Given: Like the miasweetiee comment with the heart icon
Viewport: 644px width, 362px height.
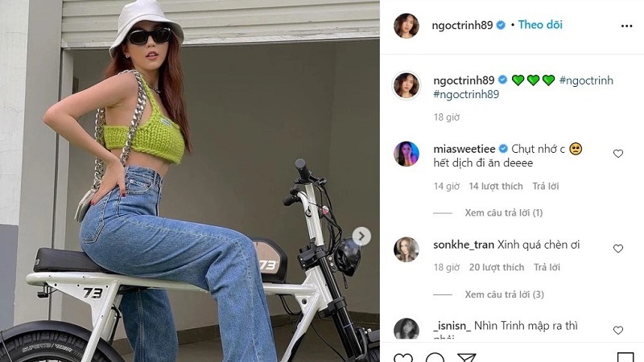Looking at the screenshot, I should [618, 154].
